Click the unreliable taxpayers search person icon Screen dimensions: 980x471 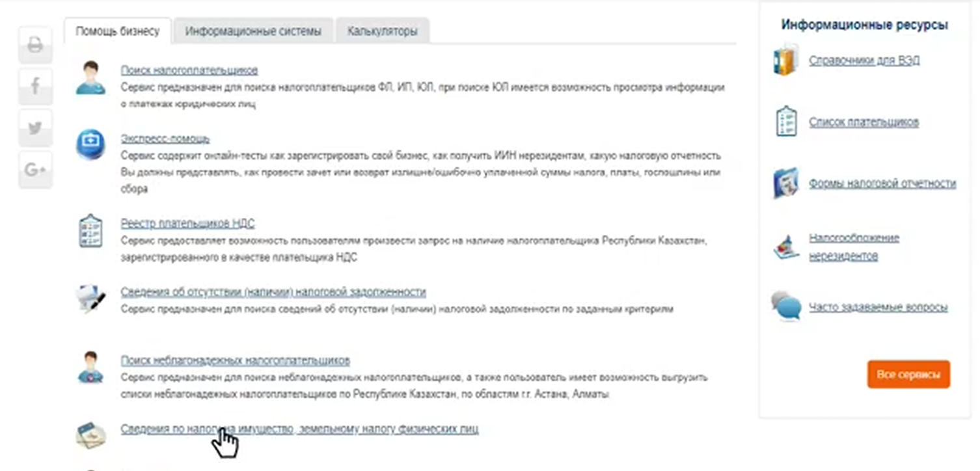point(90,367)
